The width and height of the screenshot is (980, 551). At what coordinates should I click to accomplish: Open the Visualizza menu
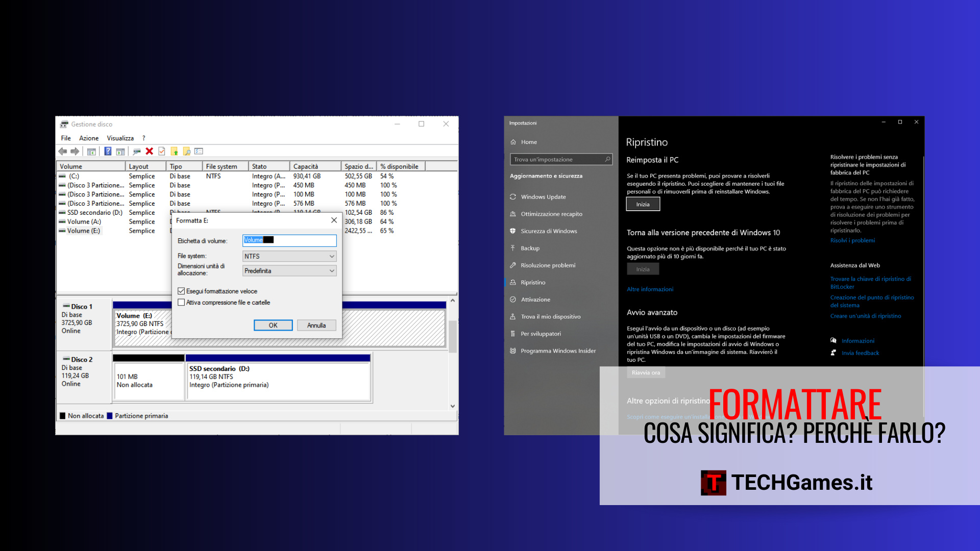point(120,138)
